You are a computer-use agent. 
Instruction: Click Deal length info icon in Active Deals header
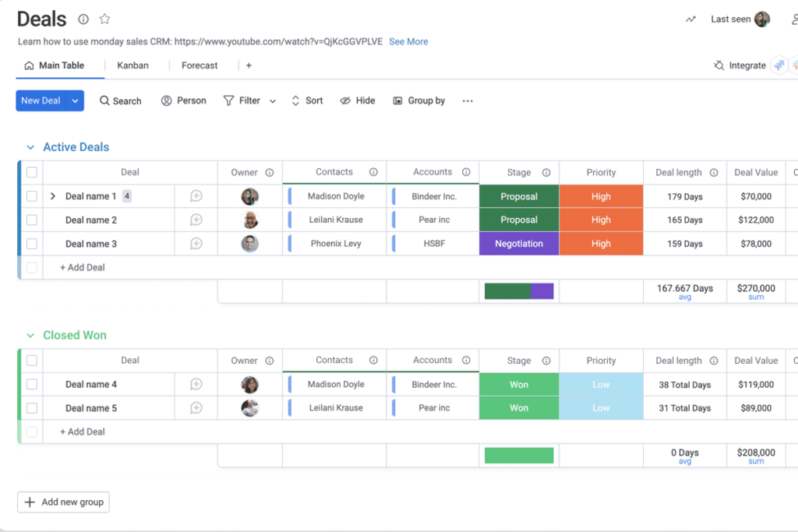point(714,172)
